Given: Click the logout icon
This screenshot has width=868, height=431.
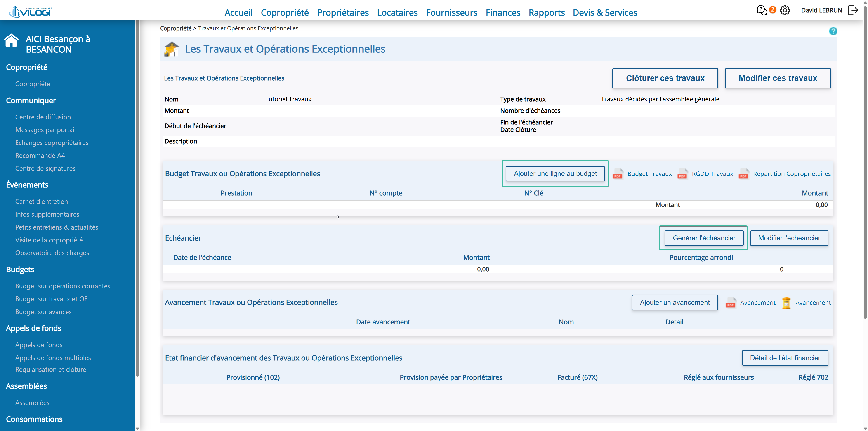Looking at the screenshot, I should pyautogui.click(x=853, y=10).
